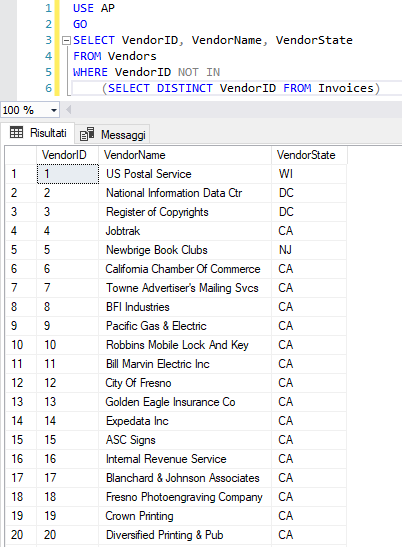Viewport: 402px width, 547px height.
Task: Click the DISTINCT keyword in subquery
Action: (x=185, y=88)
